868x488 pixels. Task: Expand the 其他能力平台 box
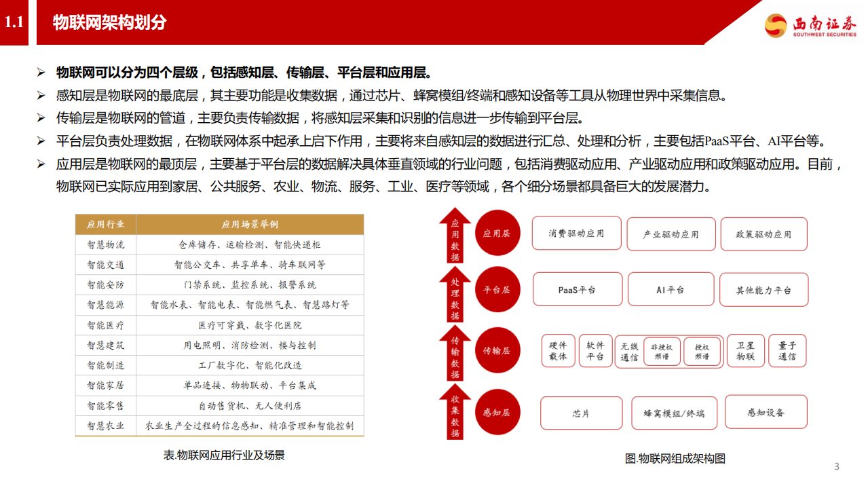pyautogui.click(x=763, y=289)
